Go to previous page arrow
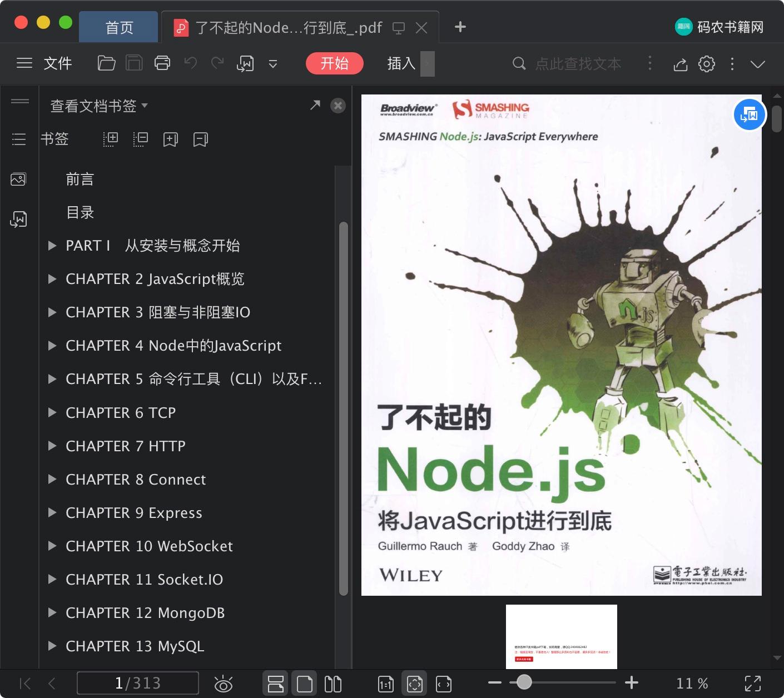Viewport: 784px width, 698px height. point(52,684)
